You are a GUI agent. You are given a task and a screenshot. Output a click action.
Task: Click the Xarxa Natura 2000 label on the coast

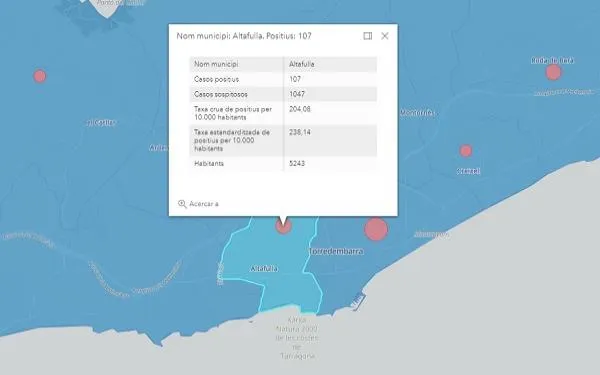[x=297, y=338]
